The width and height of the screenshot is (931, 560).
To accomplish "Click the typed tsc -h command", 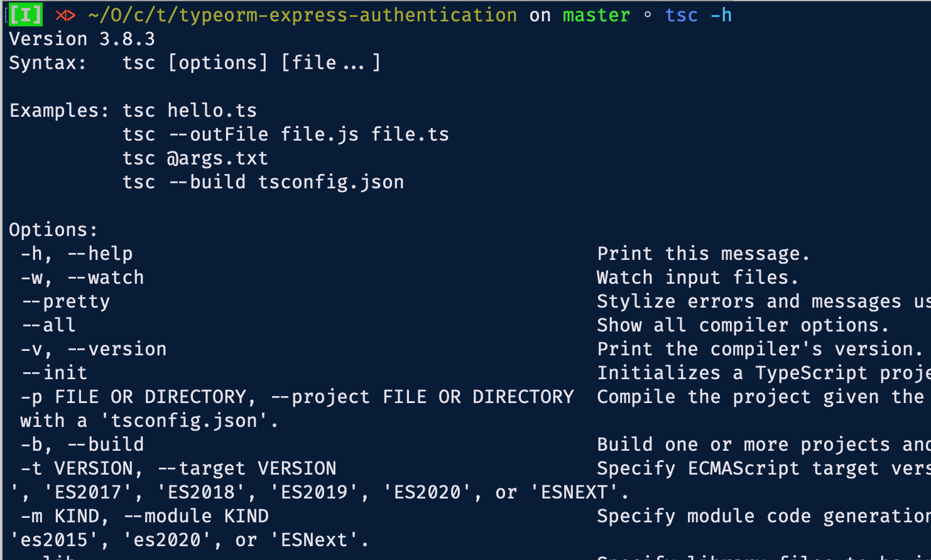I will (698, 15).
